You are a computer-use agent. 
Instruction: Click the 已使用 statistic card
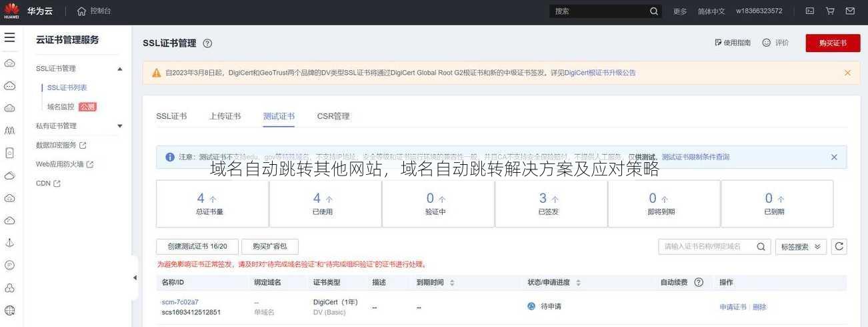325,204
